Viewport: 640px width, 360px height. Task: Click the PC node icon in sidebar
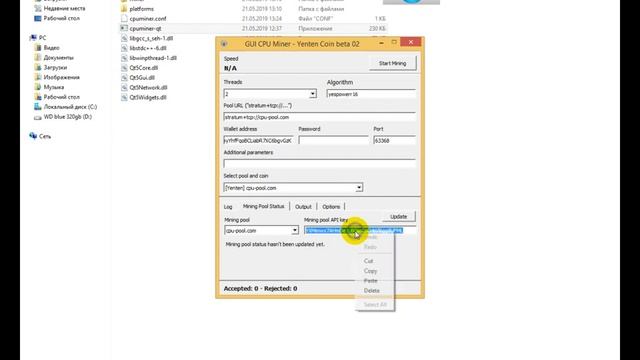33,38
